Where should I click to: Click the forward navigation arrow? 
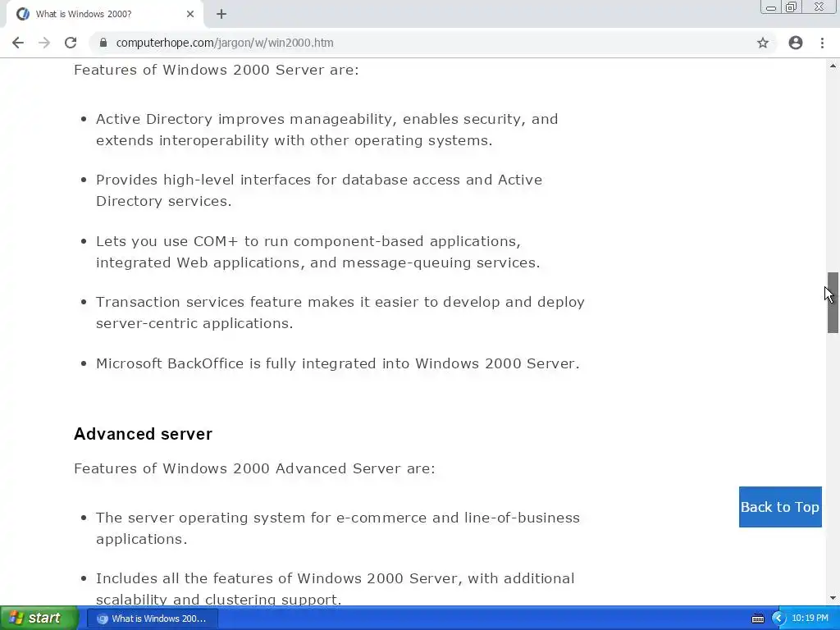(x=44, y=43)
